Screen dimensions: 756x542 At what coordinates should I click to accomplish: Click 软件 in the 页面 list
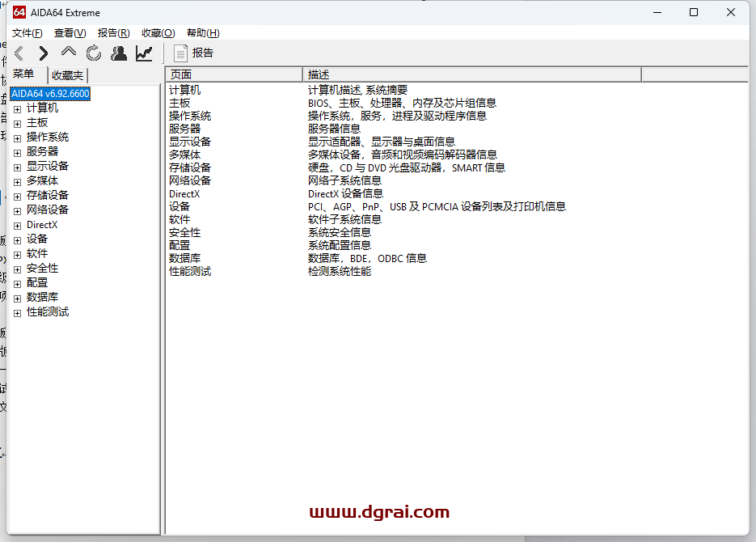179,219
